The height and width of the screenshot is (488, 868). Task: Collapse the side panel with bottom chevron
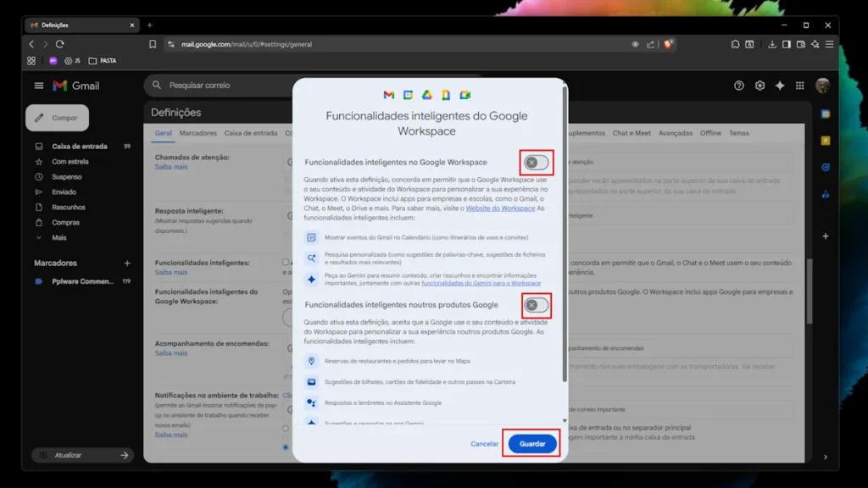pos(826,457)
